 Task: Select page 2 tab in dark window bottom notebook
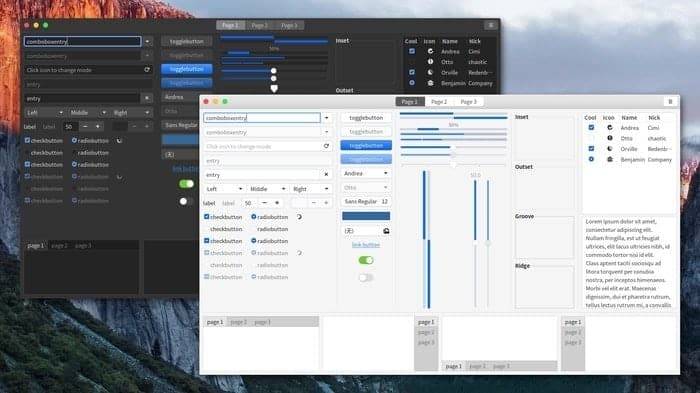[59, 246]
